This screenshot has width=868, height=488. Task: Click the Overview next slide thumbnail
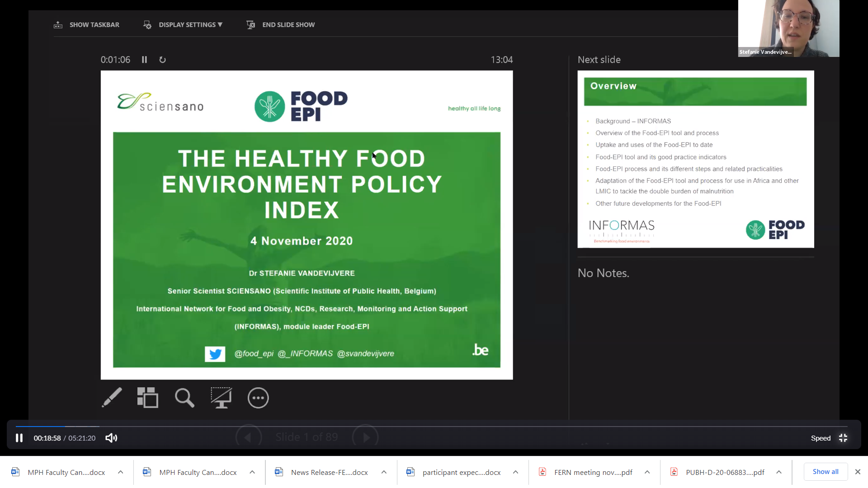click(696, 159)
